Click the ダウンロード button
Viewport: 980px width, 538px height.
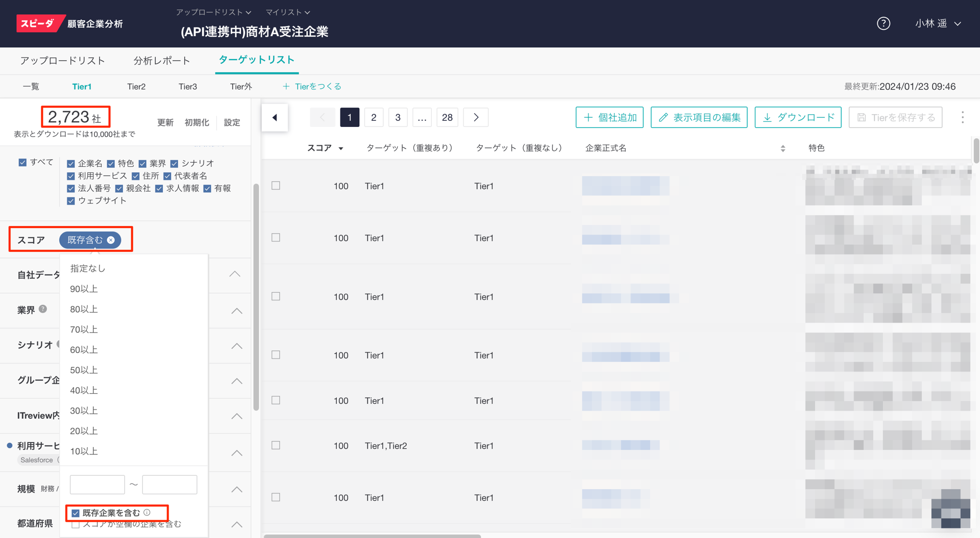click(798, 118)
